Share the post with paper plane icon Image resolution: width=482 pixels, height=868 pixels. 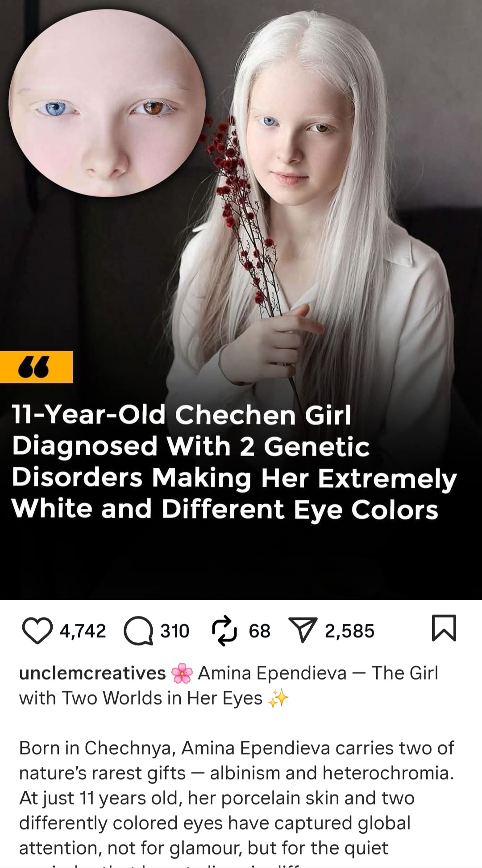pos(303,630)
